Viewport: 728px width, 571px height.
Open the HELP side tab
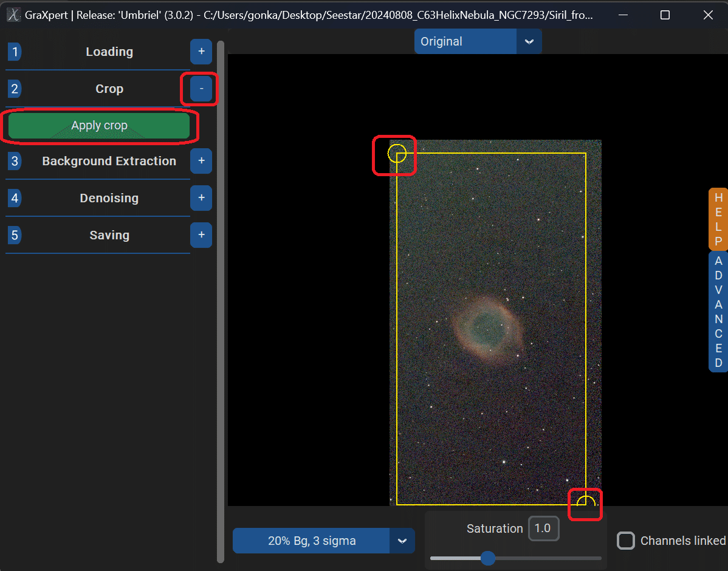tap(718, 219)
